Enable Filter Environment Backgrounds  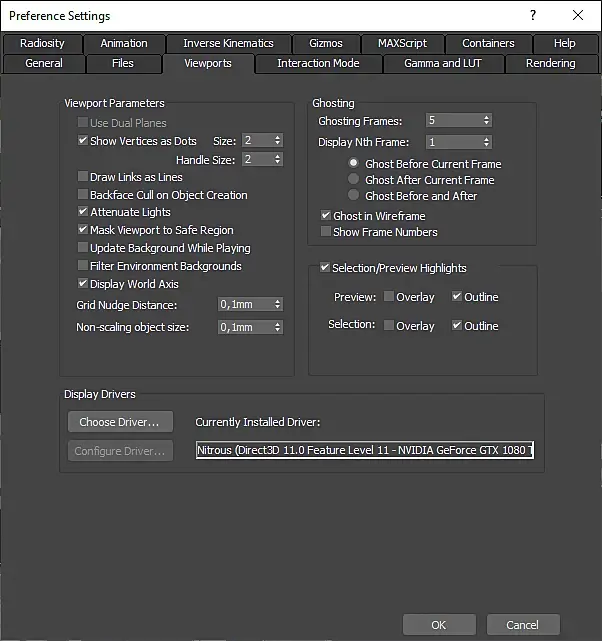click(x=83, y=265)
